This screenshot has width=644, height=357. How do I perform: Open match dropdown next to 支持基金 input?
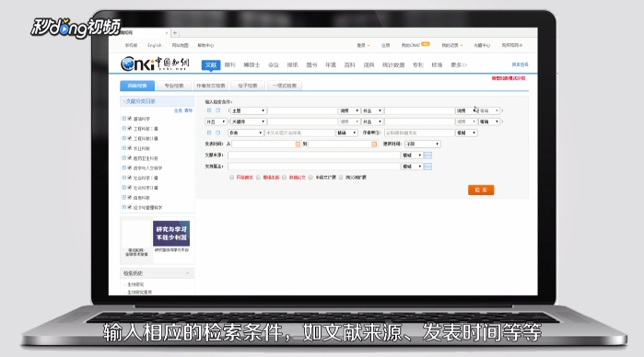point(412,167)
